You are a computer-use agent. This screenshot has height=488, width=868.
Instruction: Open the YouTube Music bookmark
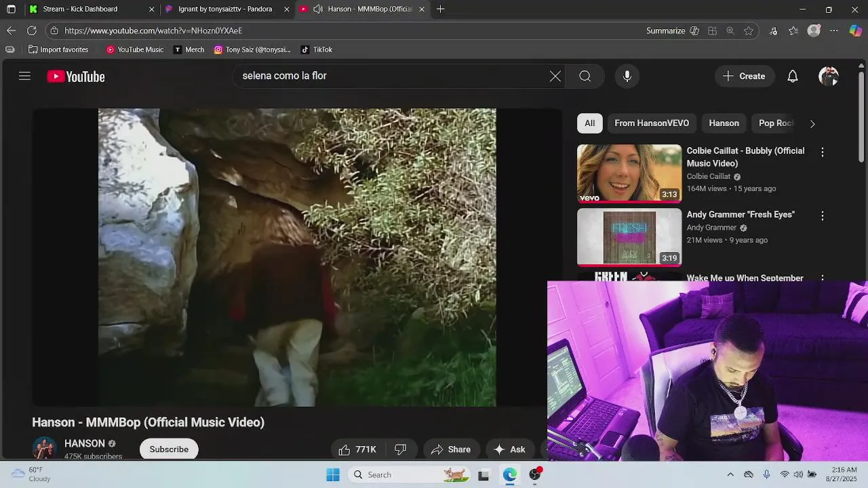134,49
